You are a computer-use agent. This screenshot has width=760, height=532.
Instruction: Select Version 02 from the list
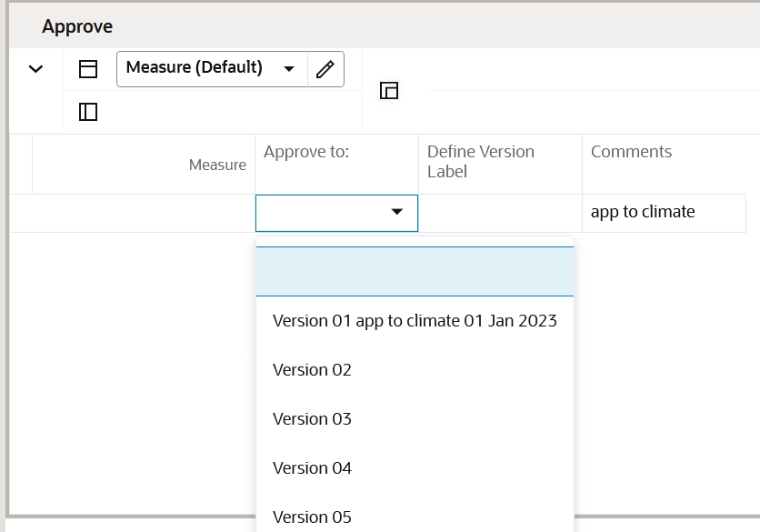coord(312,370)
